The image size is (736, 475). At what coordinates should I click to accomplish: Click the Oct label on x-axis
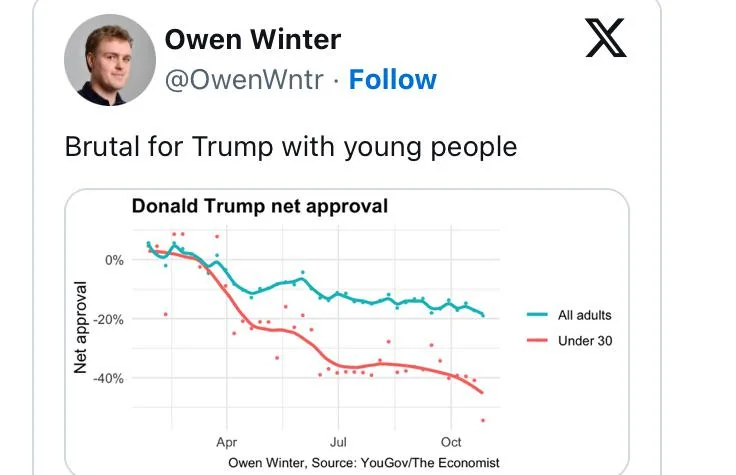(x=451, y=441)
